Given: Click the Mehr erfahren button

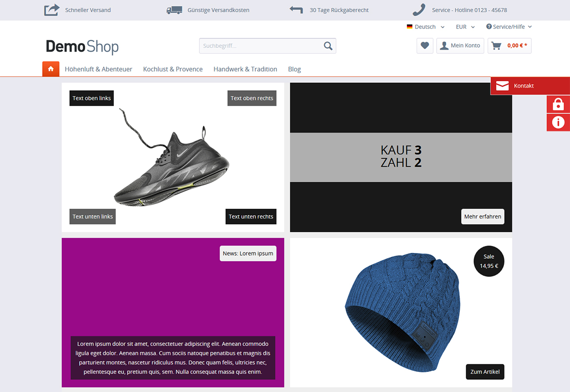Looking at the screenshot, I should 482,217.
